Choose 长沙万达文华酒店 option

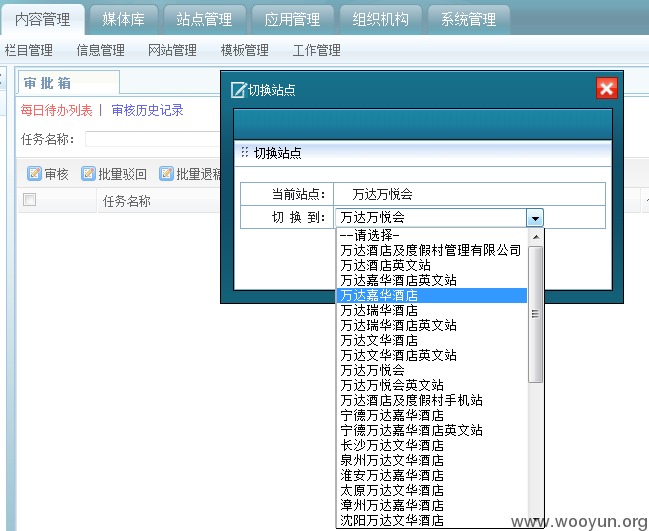[432, 445]
